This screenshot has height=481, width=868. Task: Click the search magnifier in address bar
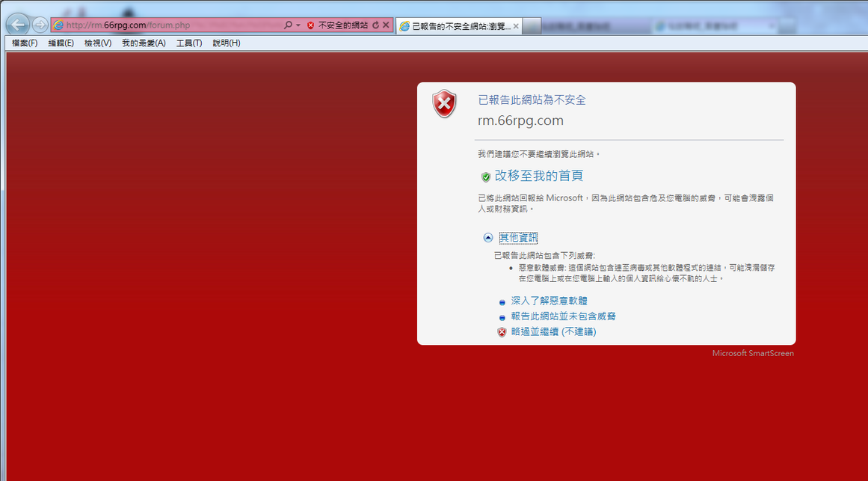coord(288,25)
